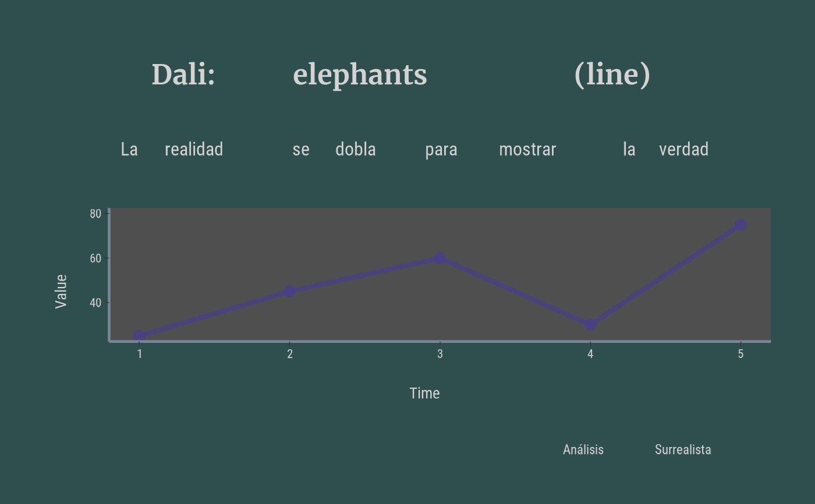Click the highest data point at Time 5
The height and width of the screenshot is (504, 815).
pyautogui.click(x=740, y=225)
